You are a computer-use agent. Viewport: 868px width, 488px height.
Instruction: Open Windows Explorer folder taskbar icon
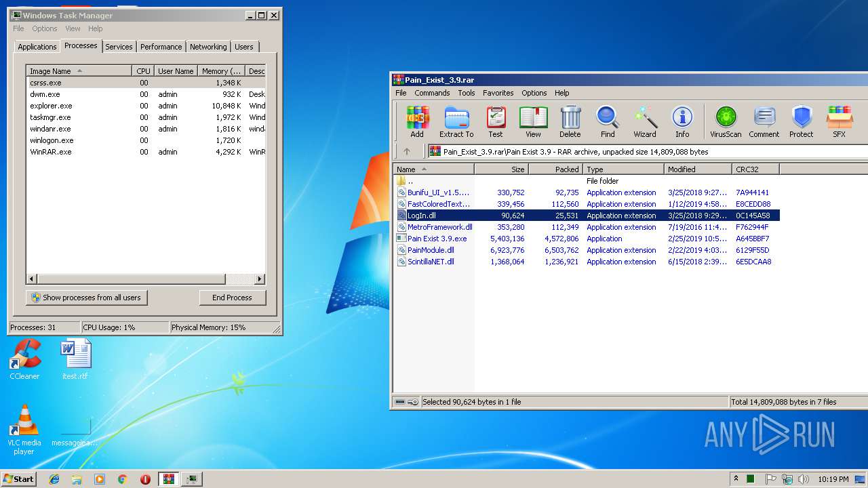(77, 479)
